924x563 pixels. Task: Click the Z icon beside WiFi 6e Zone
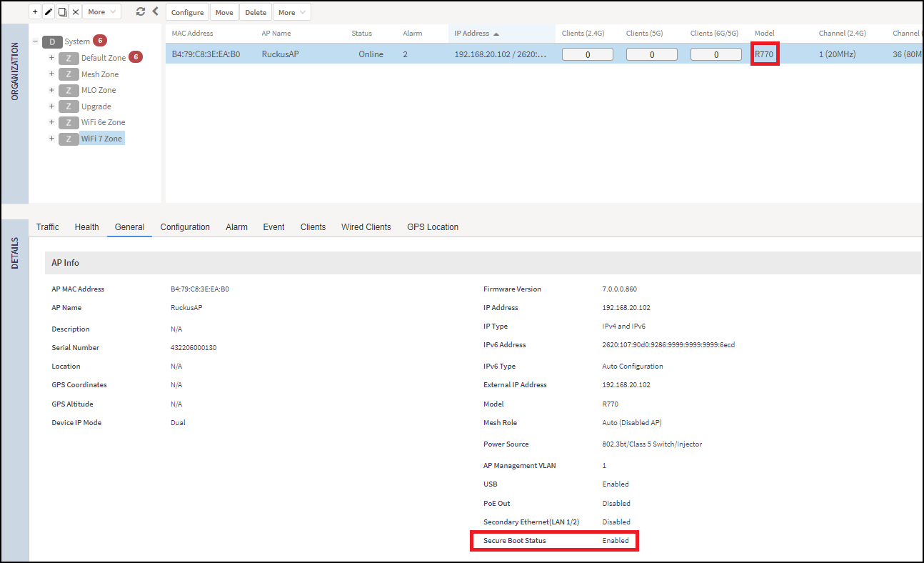click(x=69, y=122)
